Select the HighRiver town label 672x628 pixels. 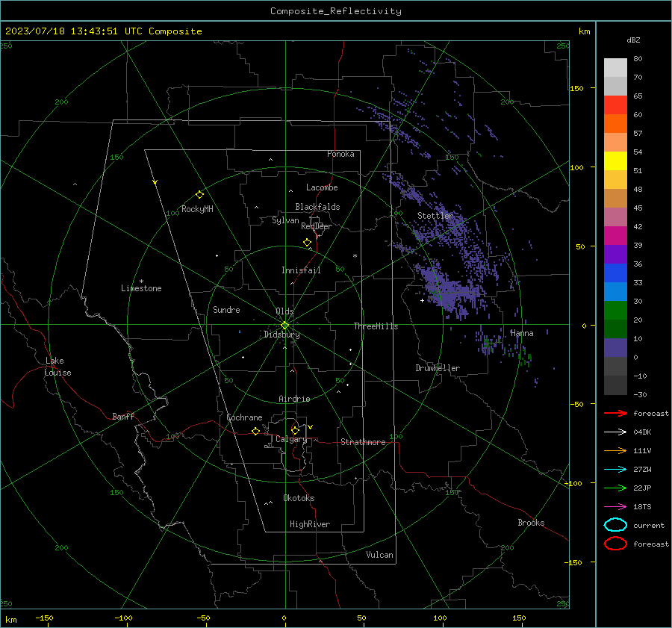pyautogui.click(x=310, y=524)
